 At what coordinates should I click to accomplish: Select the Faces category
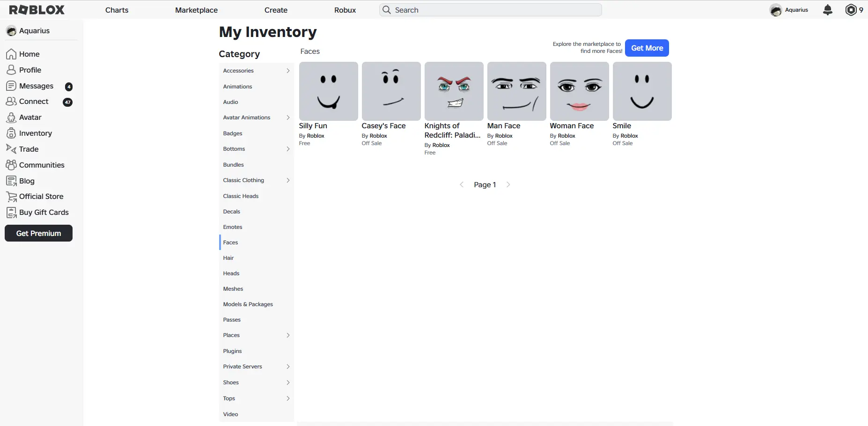pos(257,242)
